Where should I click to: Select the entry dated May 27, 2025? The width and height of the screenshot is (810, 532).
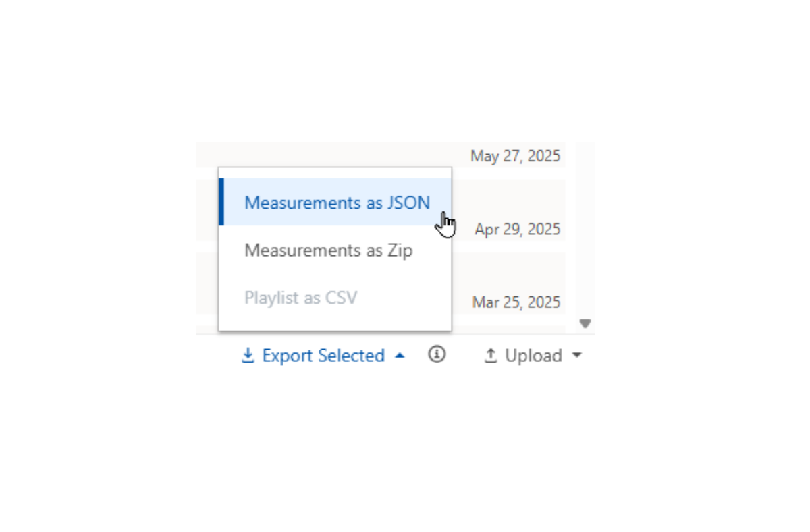coord(516,156)
